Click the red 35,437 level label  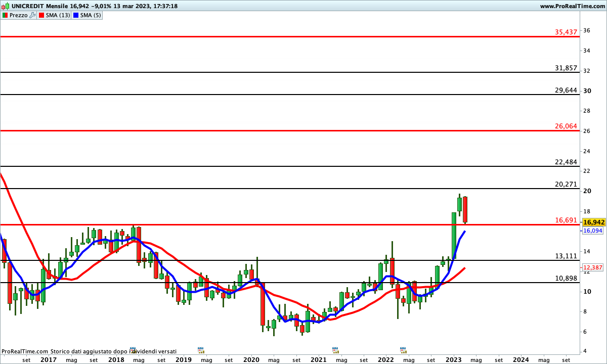click(x=566, y=32)
